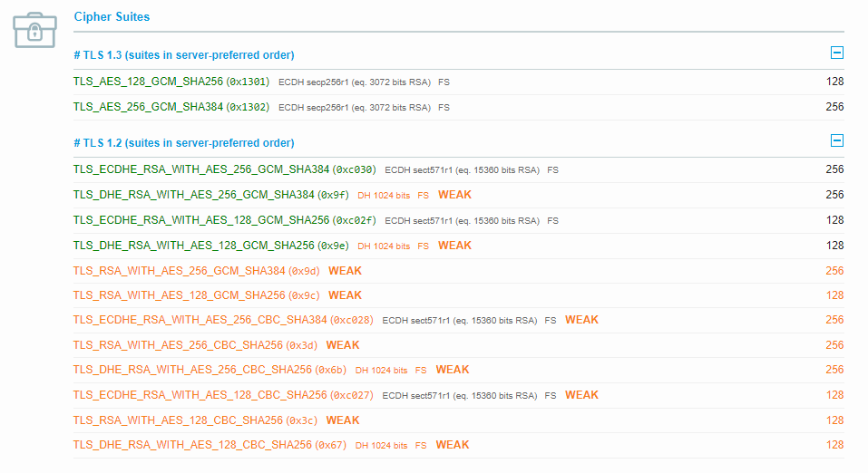Click TLS_RSA_WITH_AES_128_GCM_SHA256 suite name
The image size is (868, 473).
180,295
